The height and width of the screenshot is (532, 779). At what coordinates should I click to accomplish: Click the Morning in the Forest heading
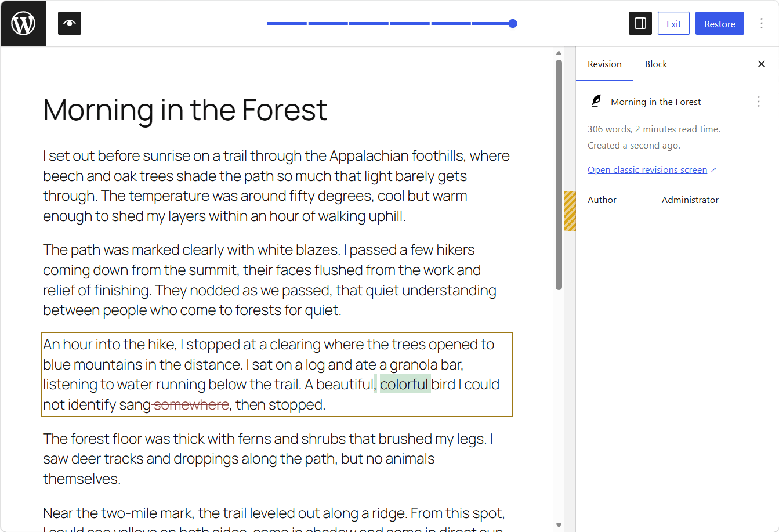[185, 109]
